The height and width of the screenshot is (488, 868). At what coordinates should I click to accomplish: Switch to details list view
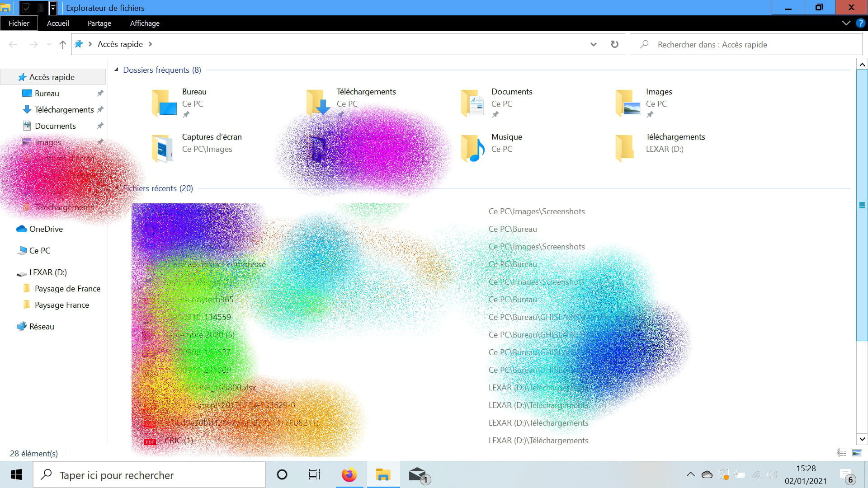tap(841, 453)
